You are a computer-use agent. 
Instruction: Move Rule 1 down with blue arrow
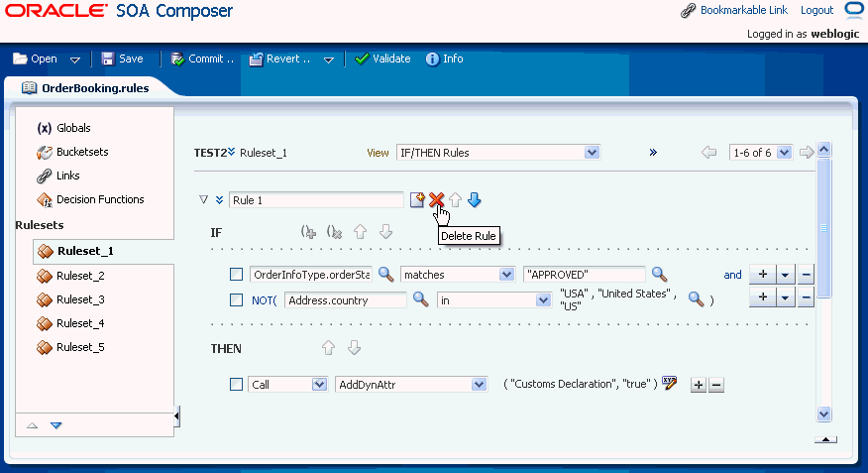(x=475, y=200)
